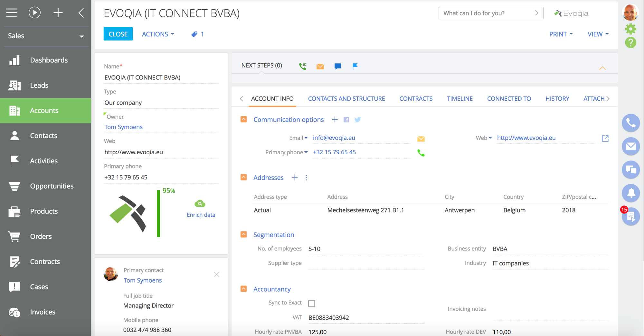This screenshot has width=644, height=336.
Task: Open the phone call icon in Next Steps
Action: [302, 66]
